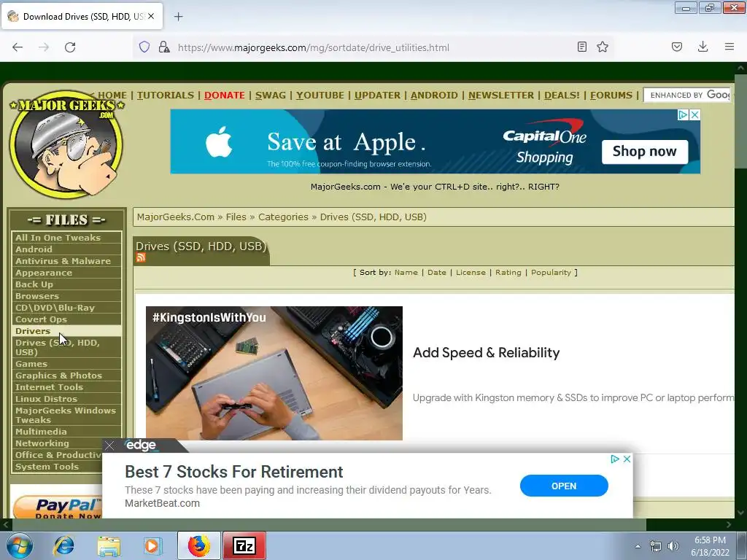Click the MajorGeeks.Com breadcrumb link

175,217
